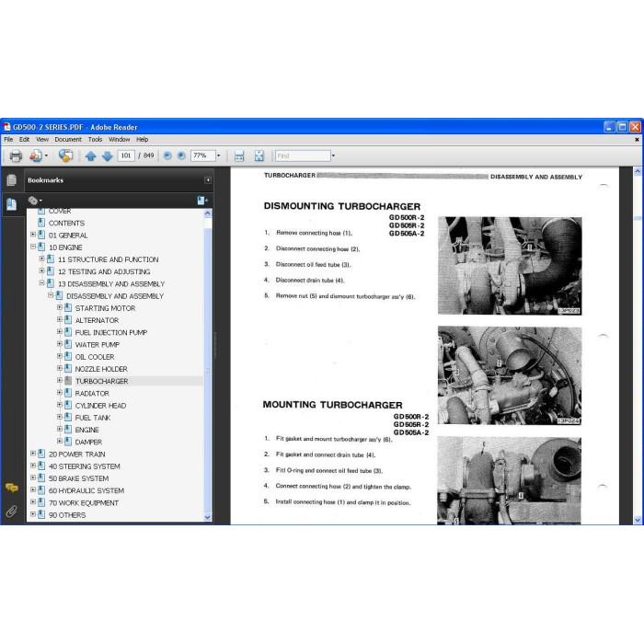Viewport: 644px width, 644px height.
Task: Click the fit one full page icon
Action: (259, 155)
